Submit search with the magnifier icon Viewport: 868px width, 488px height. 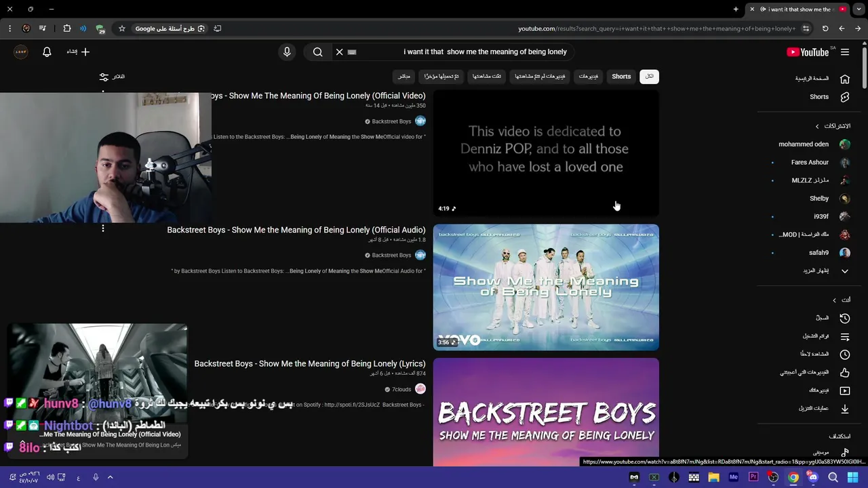point(317,52)
